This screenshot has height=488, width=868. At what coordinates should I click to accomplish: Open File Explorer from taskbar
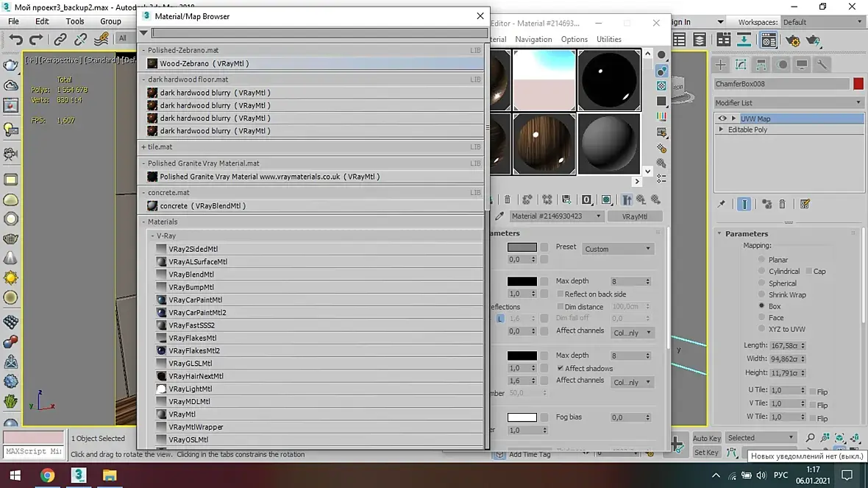[x=110, y=475]
